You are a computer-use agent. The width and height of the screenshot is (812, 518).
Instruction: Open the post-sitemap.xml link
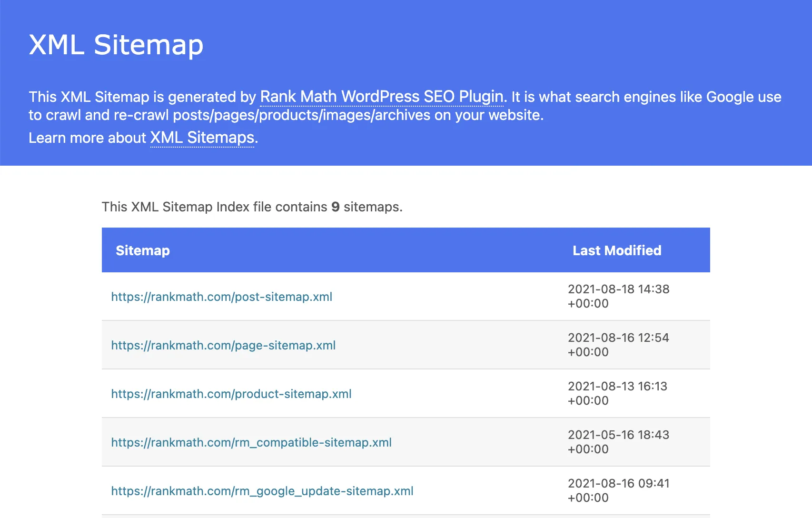(x=222, y=297)
